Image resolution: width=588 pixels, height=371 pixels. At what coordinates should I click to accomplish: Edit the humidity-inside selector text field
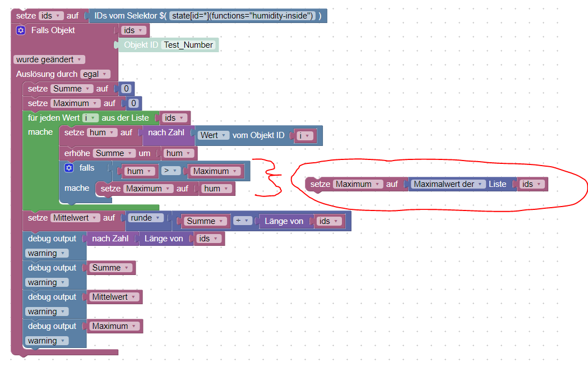243,16
